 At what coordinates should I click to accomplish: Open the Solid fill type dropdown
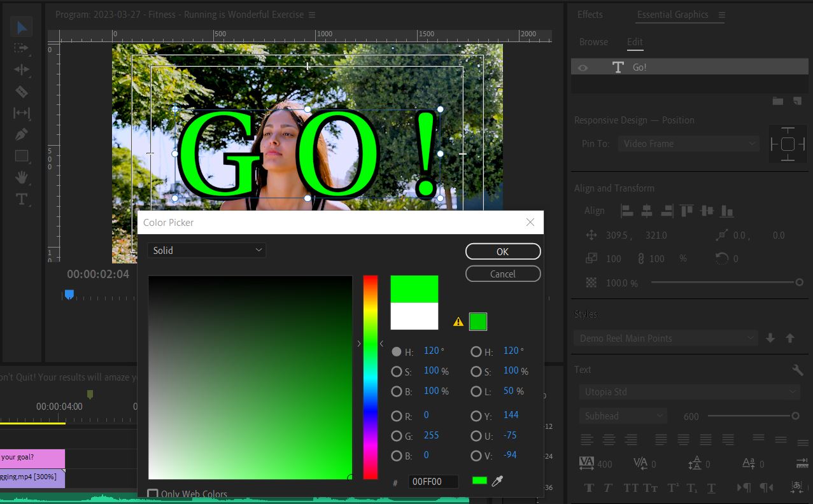206,251
